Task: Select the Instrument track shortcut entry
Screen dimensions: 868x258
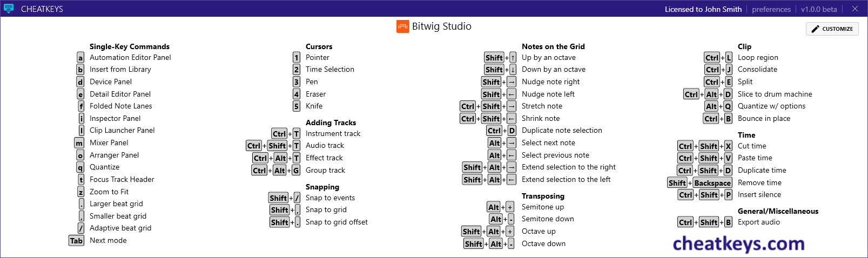Action: (x=333, y=134)
